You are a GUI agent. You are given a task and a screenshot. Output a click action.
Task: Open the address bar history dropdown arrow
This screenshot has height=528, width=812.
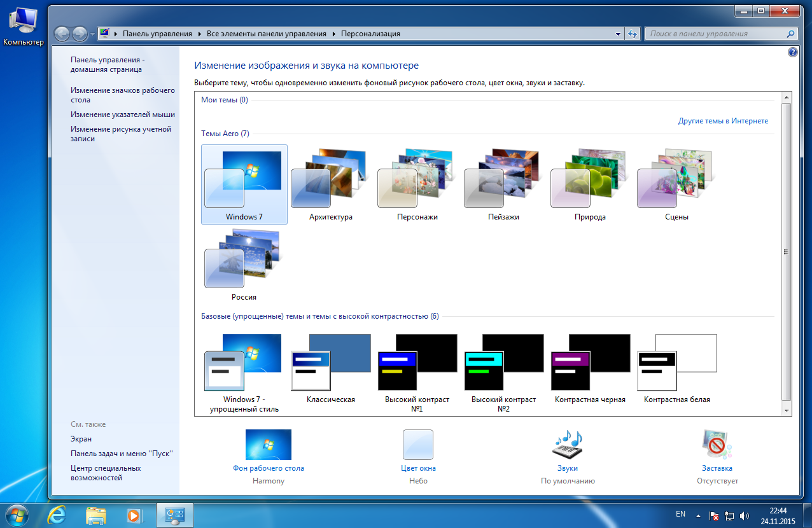point(619,34)
